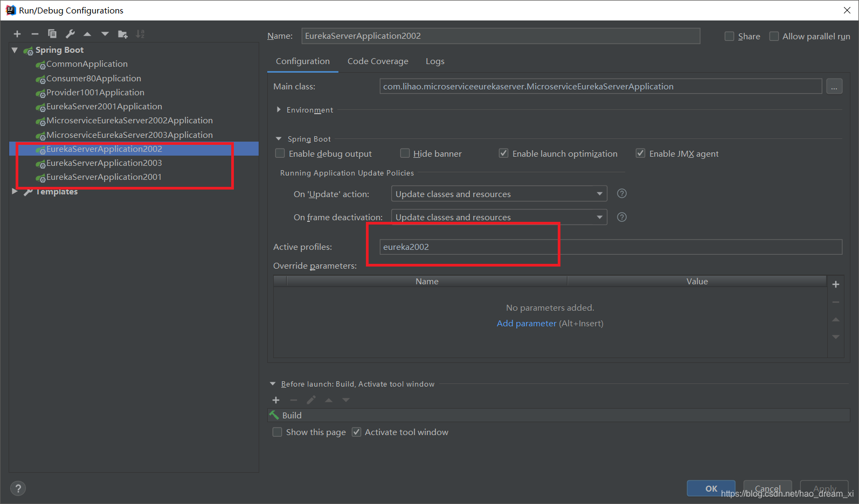Add an override parameter with table plus icon
Screen dimensions: 859x504
[836, 284]
